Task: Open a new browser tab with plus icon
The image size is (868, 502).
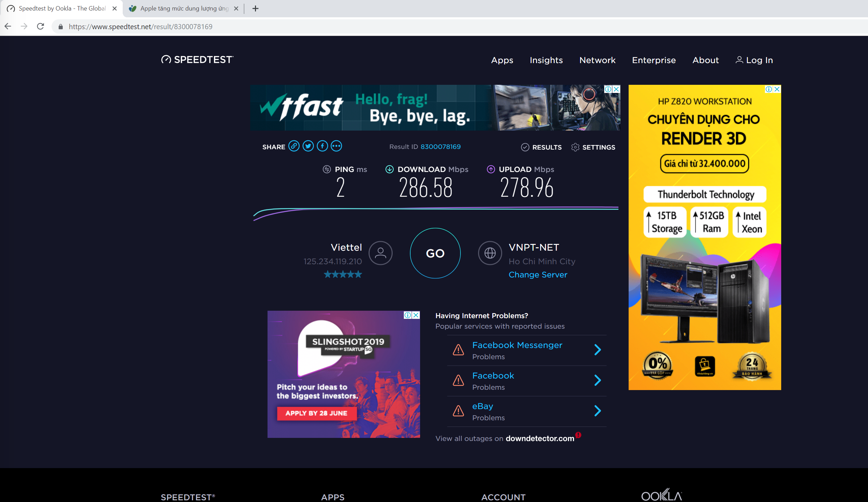Action: (255, 8)
